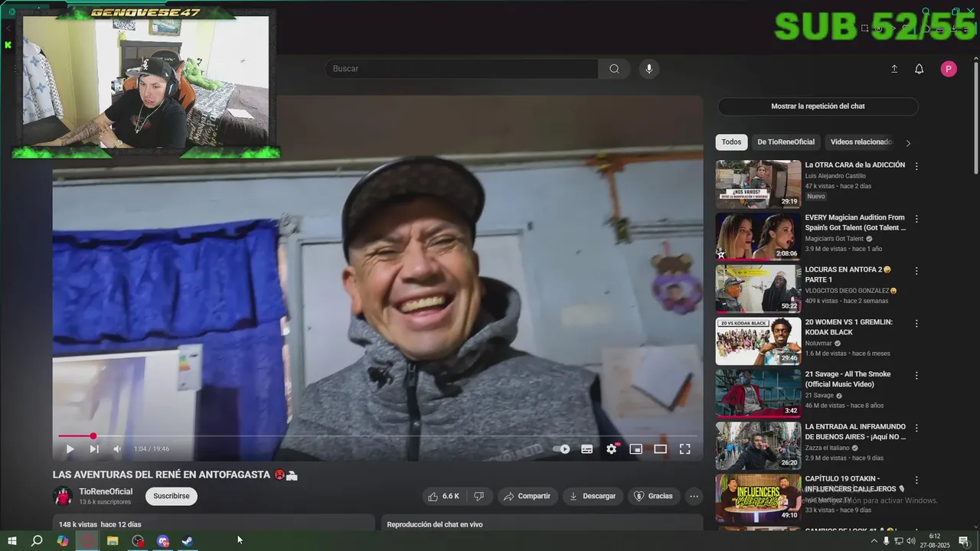Image resolution: width=980 pixels, height=551 pixels.
Task: Open Steam from the taskbar
Action: tap(188, 541)
